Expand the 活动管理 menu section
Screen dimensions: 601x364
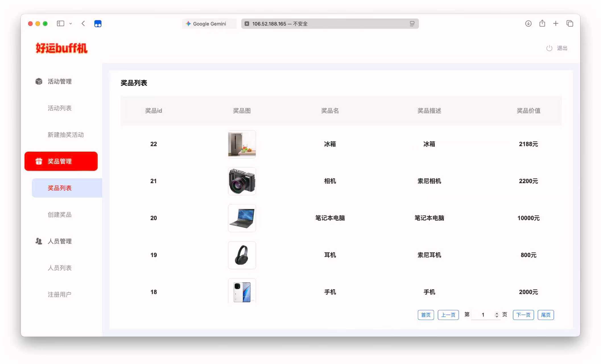point(60,82)
